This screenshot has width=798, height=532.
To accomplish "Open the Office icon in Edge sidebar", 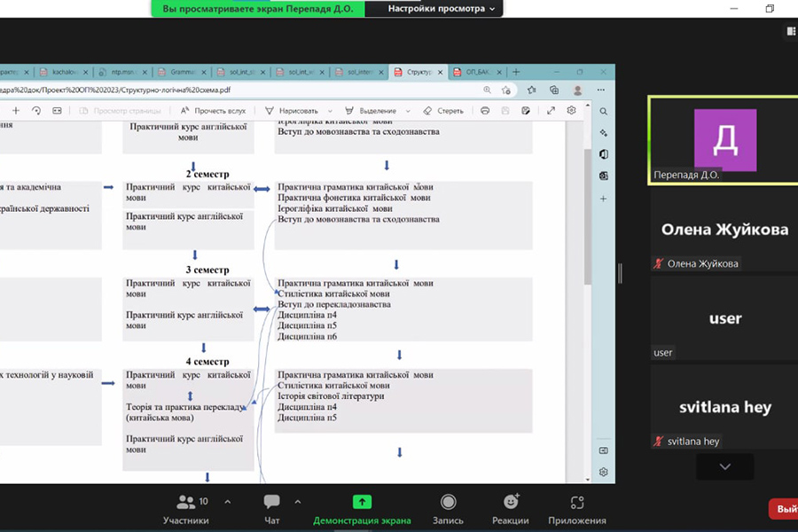I will tap(603, 154).
